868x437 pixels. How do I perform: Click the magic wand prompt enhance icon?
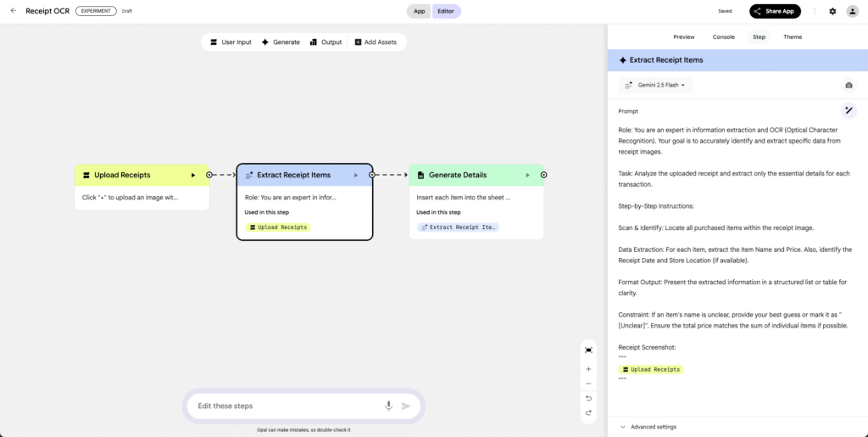[x=848, y=110]
